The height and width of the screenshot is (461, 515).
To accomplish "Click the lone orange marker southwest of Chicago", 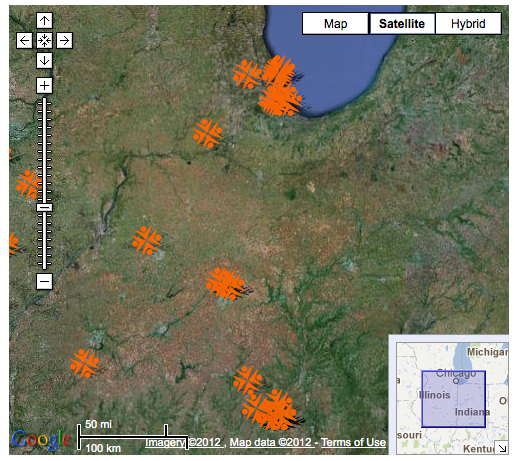I will coord(207,133).
